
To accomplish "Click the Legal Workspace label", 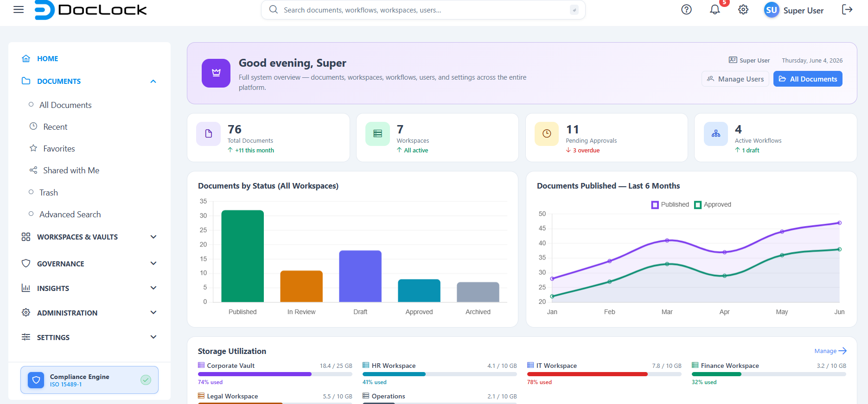I will point(232,396).
